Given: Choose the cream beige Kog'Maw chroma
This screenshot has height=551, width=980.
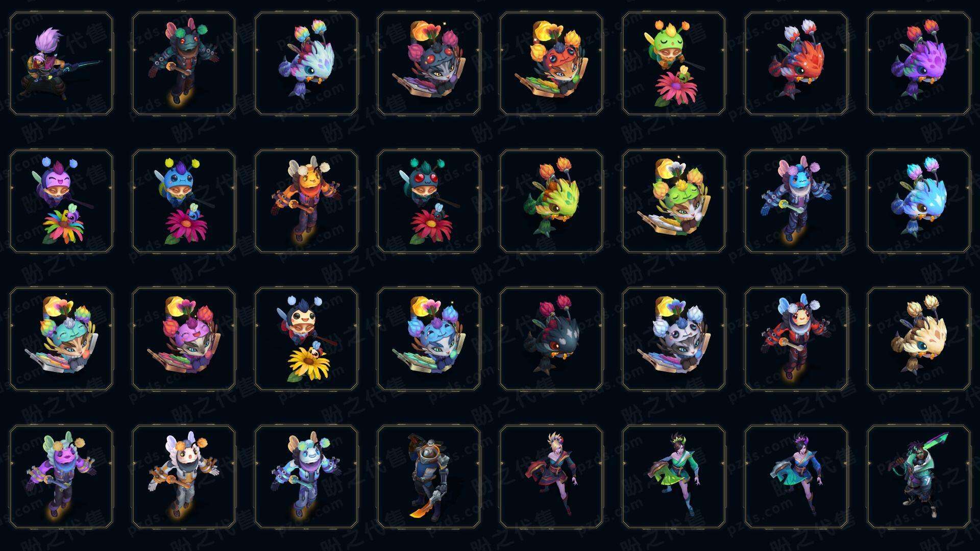Looking at the screenshot, I should [x=919, y=339].
